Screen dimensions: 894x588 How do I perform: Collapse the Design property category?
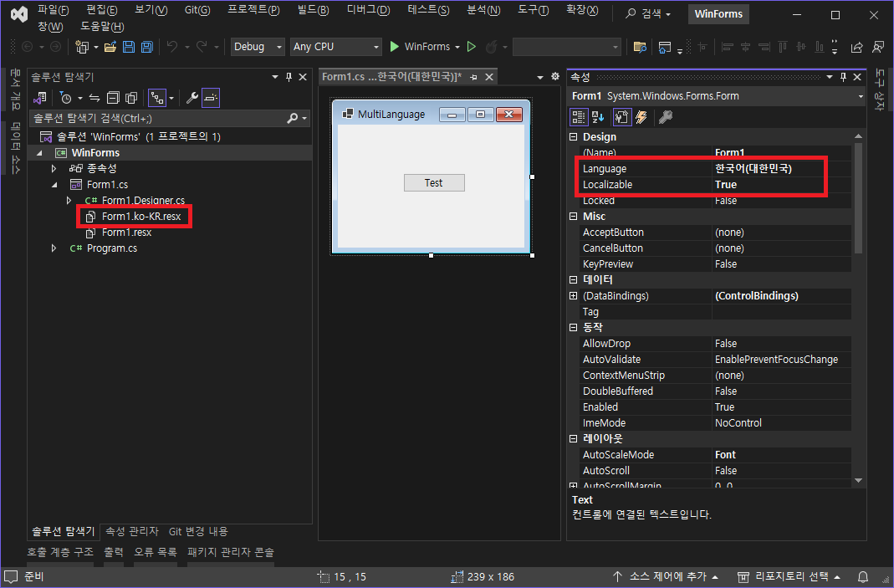574,137
